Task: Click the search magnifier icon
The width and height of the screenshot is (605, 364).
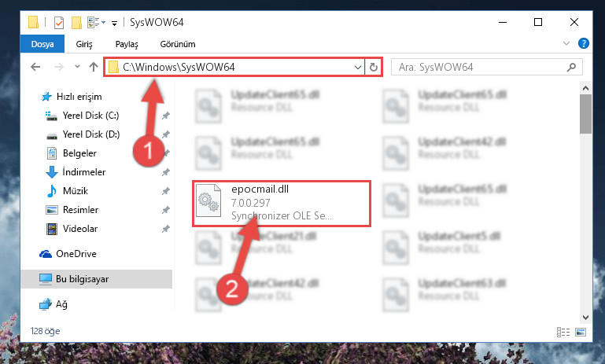Action: click(x=571, y=67)
